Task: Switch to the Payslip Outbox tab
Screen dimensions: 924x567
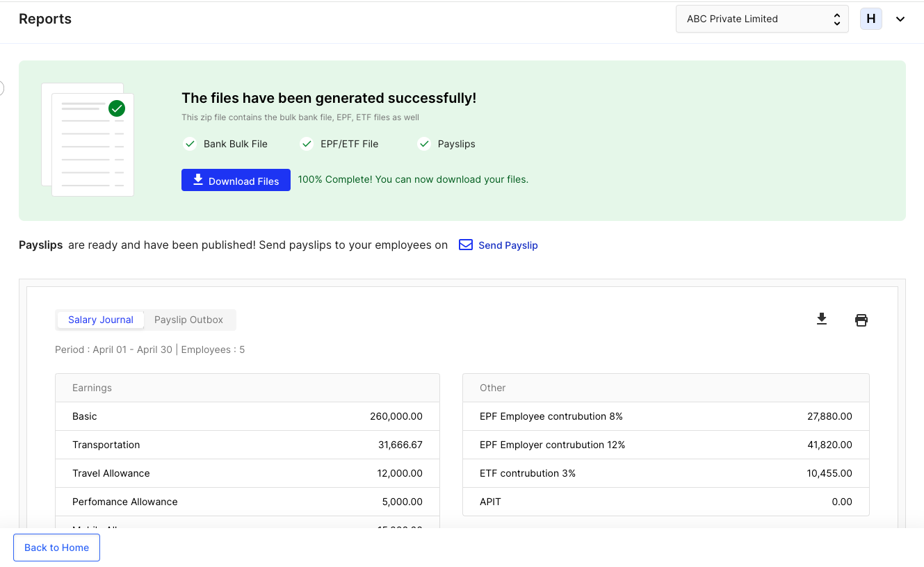Action: (x=188, y=320)
